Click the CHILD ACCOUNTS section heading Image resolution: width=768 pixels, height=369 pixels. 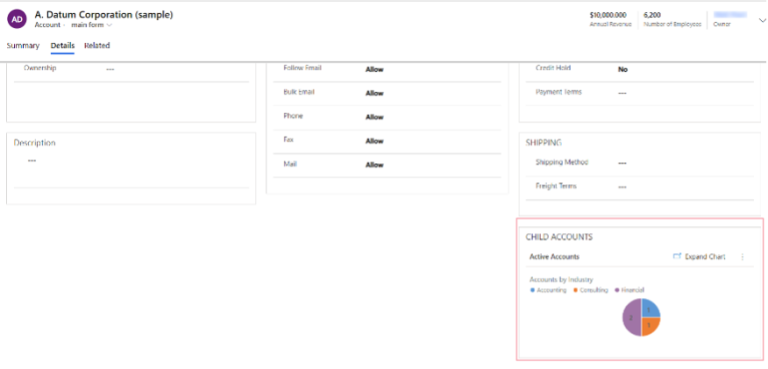click(559, 237)
